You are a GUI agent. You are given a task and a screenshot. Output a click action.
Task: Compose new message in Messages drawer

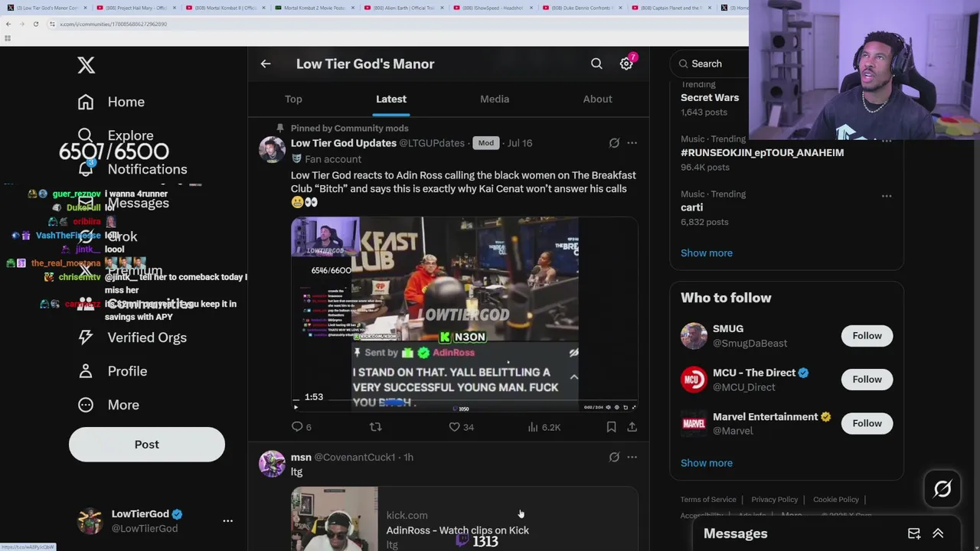[914, 533]
